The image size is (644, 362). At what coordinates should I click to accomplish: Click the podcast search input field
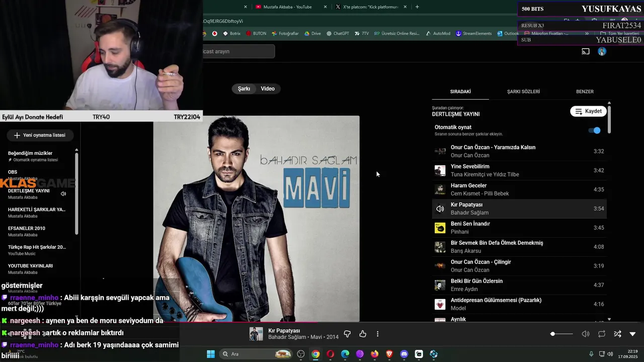238,51
